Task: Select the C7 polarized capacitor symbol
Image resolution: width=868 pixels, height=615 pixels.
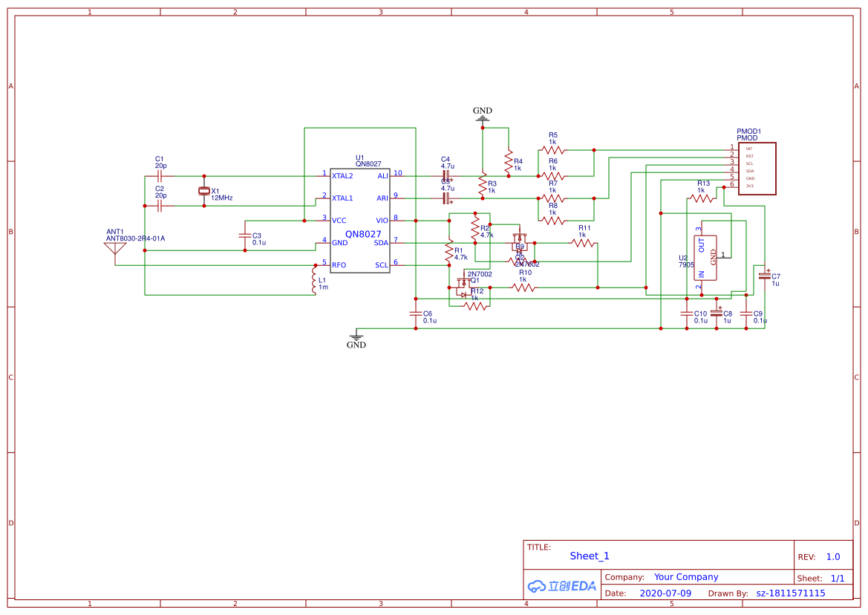Action: [764, 276]
